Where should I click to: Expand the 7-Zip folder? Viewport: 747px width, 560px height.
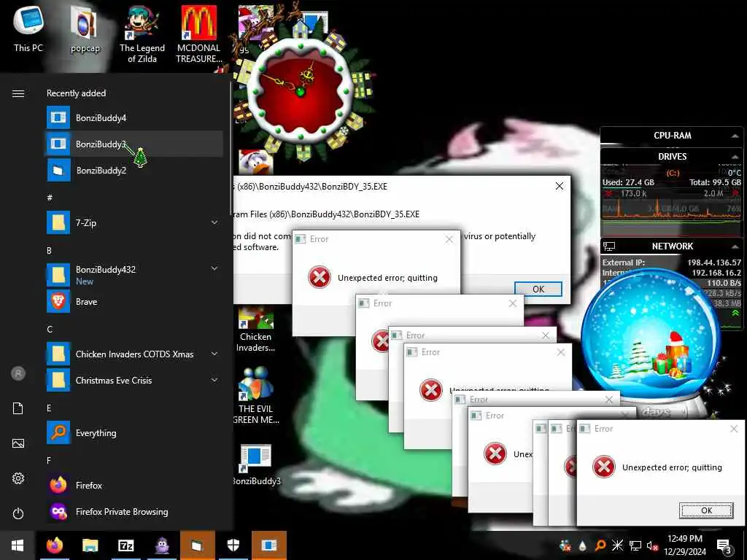pos(214,222)
